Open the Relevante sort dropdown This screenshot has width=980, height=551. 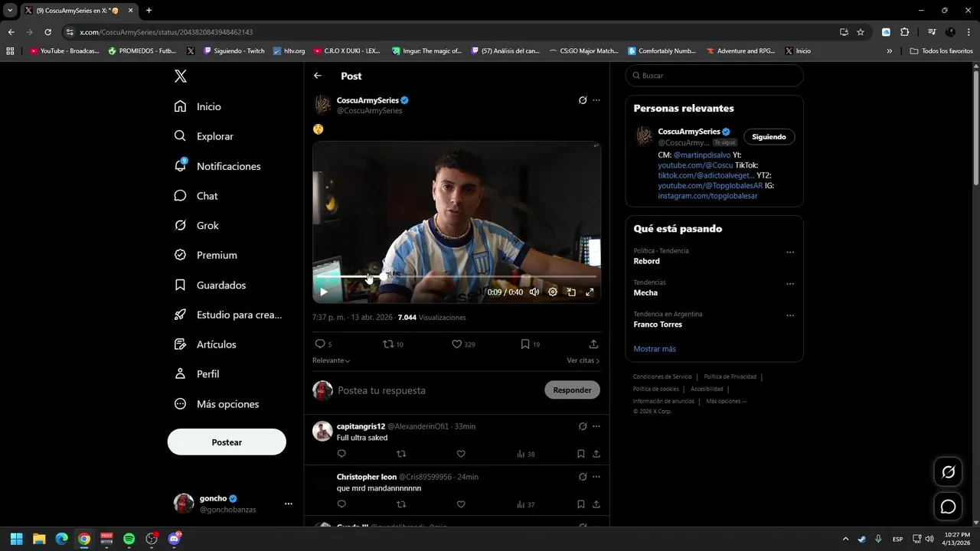point(332,360)
